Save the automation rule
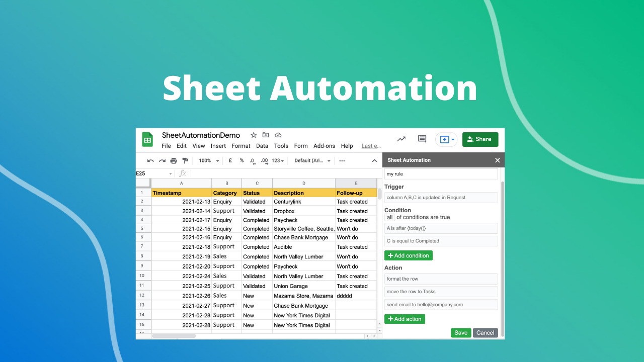Screen dimensions: 644x362 [461, 332]
